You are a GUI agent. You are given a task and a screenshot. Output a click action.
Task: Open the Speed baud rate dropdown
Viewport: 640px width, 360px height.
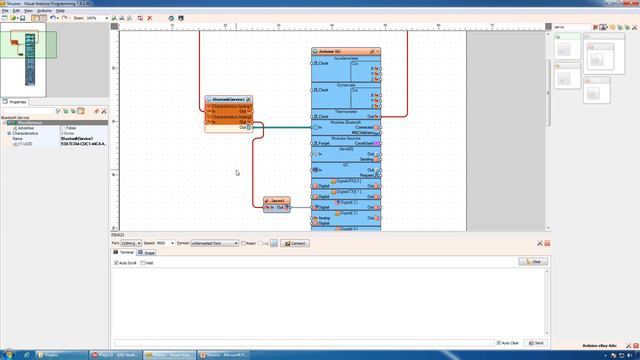pyautogui.click(x=172, y=243)
